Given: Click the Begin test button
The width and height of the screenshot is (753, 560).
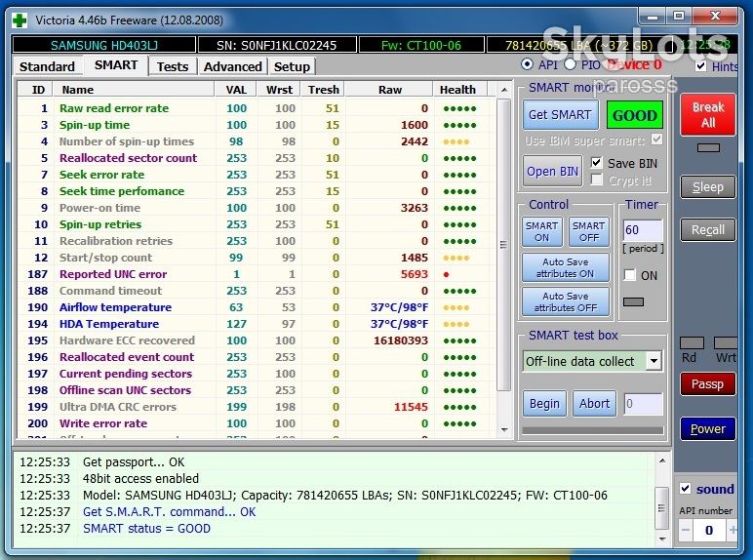Looking at the screenshot, I should (544, 404).
